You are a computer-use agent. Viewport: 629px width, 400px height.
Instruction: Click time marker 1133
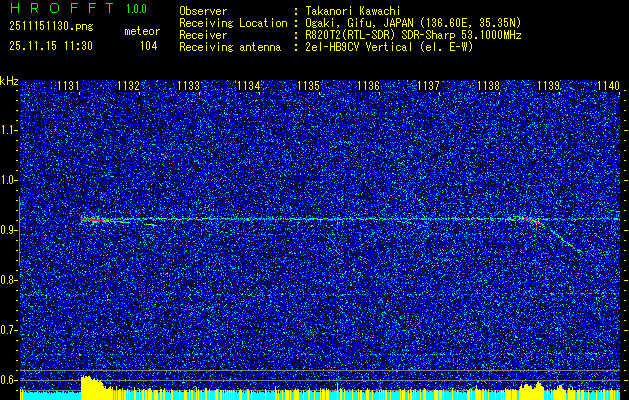pyautogui.click(x=189, y=85)
